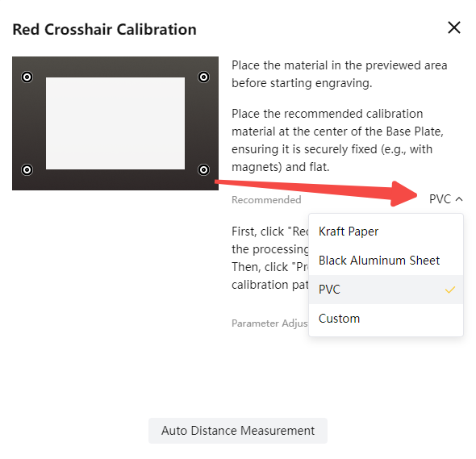Click the PVC recommended material dropdown value
This screenshot has width=476, height=459.
tap(440, 199)
